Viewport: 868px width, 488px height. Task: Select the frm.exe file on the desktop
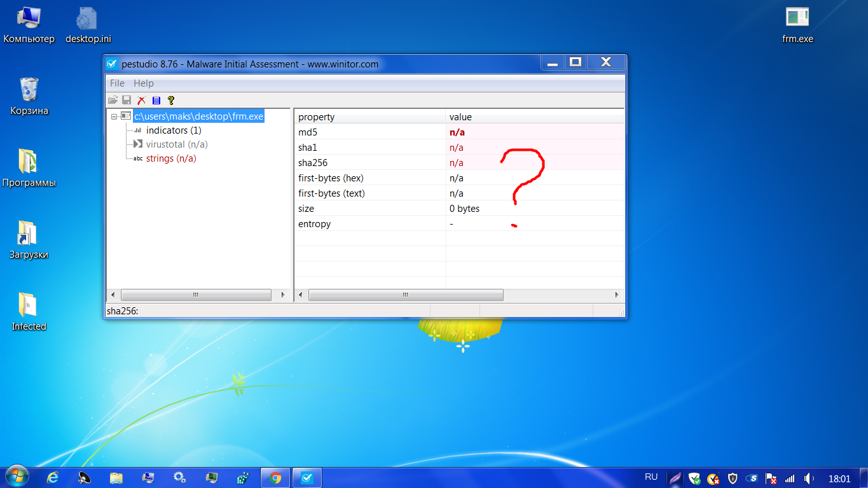click(x=797, y=26)
